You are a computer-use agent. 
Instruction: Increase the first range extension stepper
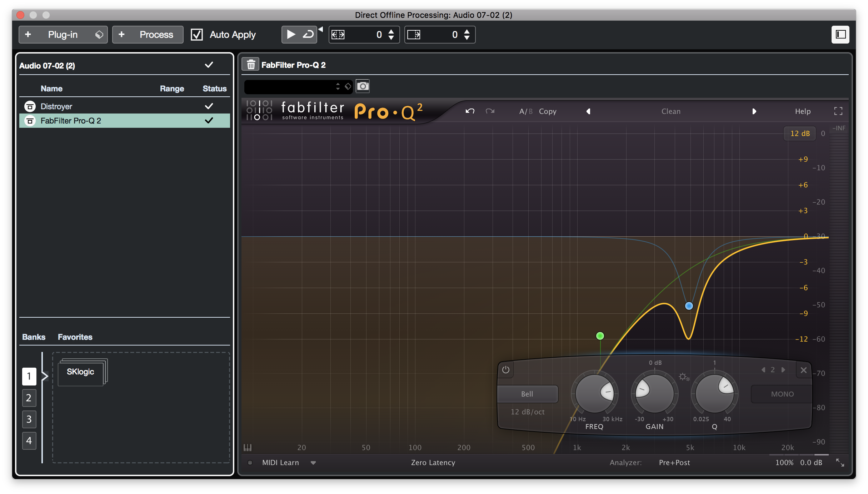click(x=391, y=31)
